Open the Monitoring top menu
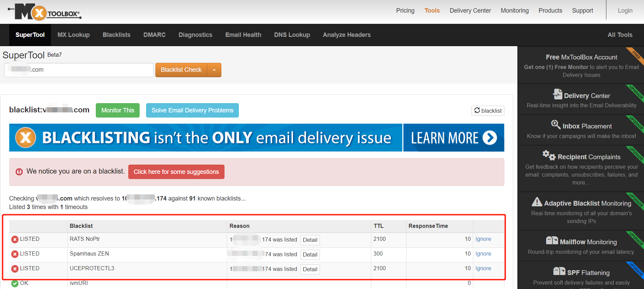The height and width of the screenshot is (289, 644). coord(515,11)
